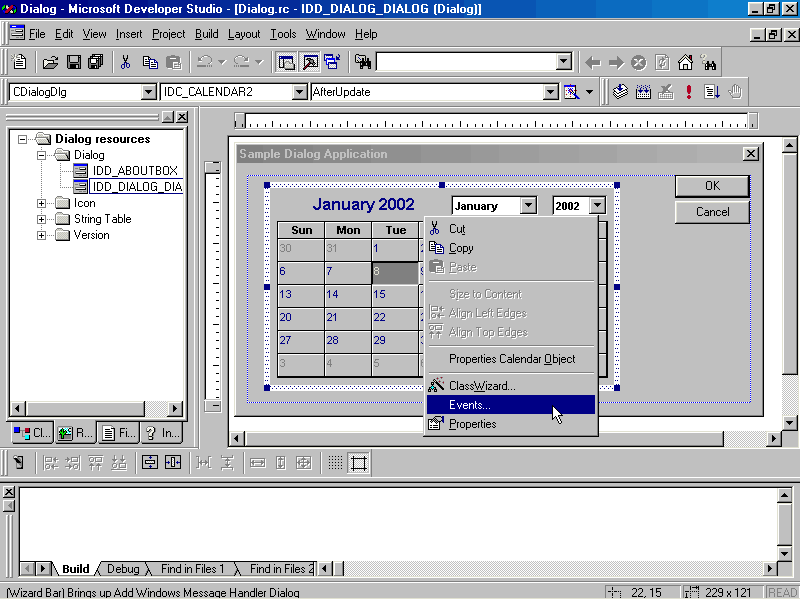The image size is (800, 600).
Task: Click the Test dialog icon in dialog toolbar
Action: [19, 463]
